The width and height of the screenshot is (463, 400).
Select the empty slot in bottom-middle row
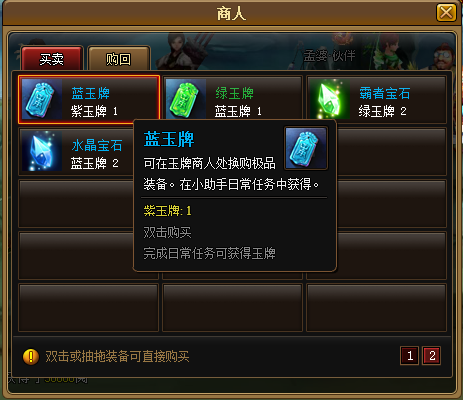pos(232,308)
